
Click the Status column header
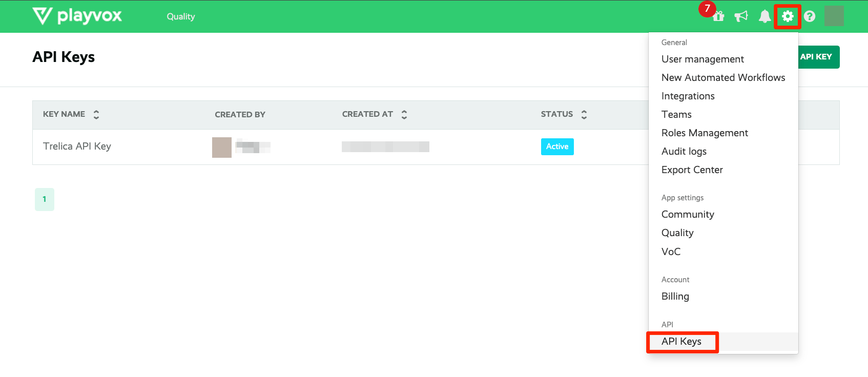[557, 114]
